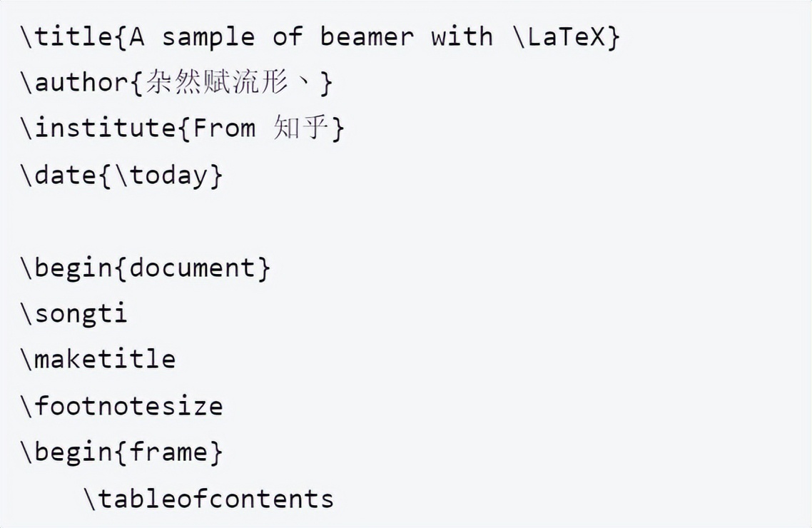Click the empty line above \begin{document}
This screenshot has width=812, height=528.
406,221
